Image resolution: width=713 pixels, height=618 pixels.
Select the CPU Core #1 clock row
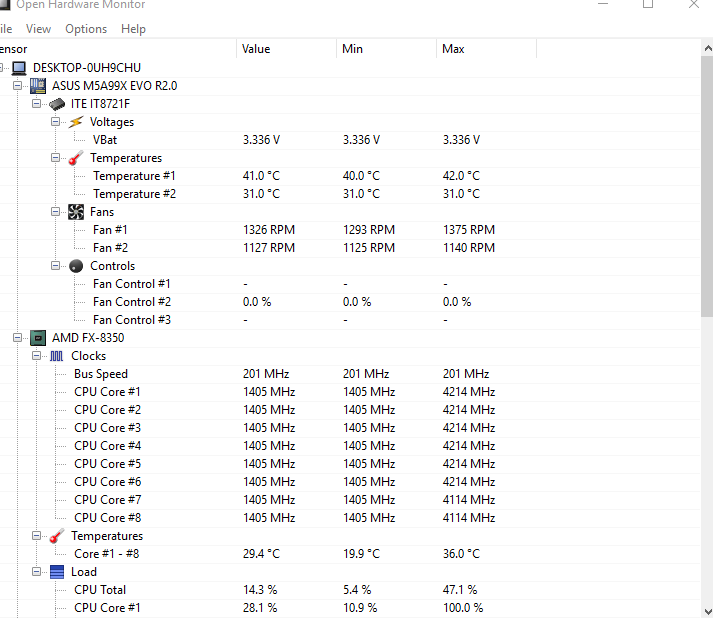(x=350, y=392)
